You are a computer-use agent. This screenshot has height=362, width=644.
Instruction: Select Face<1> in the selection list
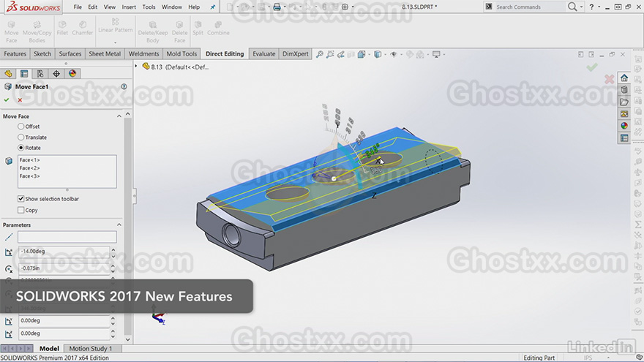coord(29,160)
